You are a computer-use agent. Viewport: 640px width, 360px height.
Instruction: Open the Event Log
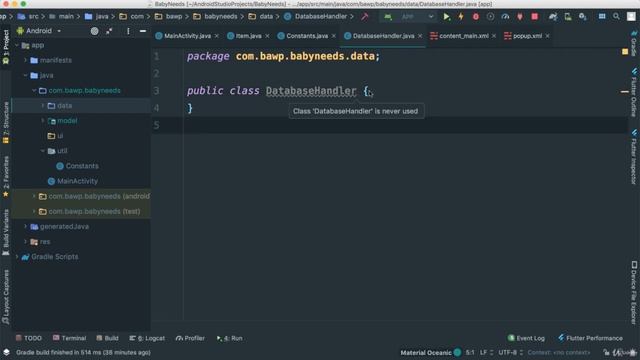click(x=526, y=338)
